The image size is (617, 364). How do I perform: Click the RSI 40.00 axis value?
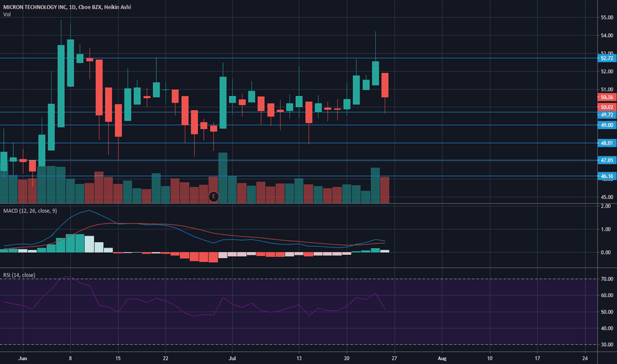click(607, 328)
